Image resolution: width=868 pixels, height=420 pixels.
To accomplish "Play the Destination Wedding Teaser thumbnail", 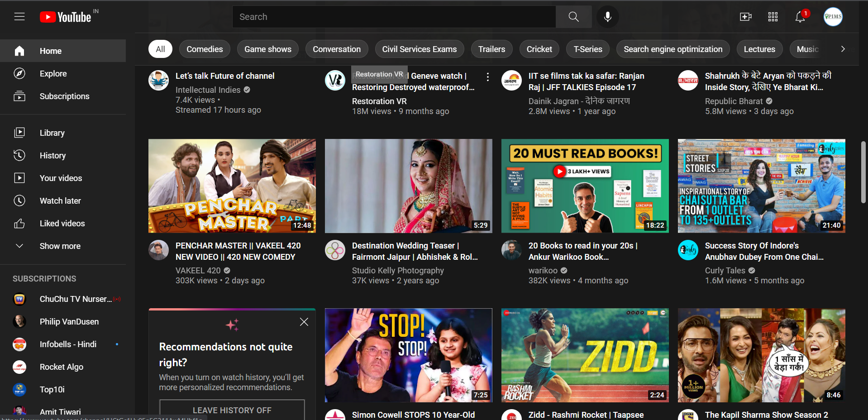I will [409, 186].
